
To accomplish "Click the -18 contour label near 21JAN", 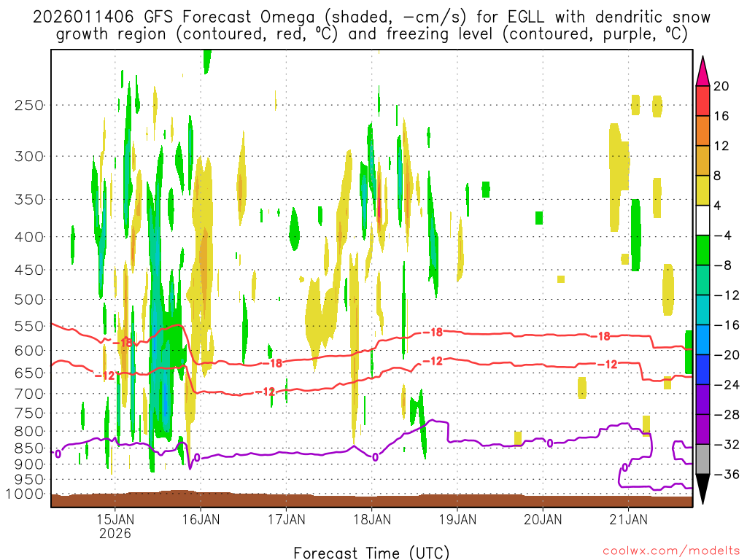I will coord(601,336).
